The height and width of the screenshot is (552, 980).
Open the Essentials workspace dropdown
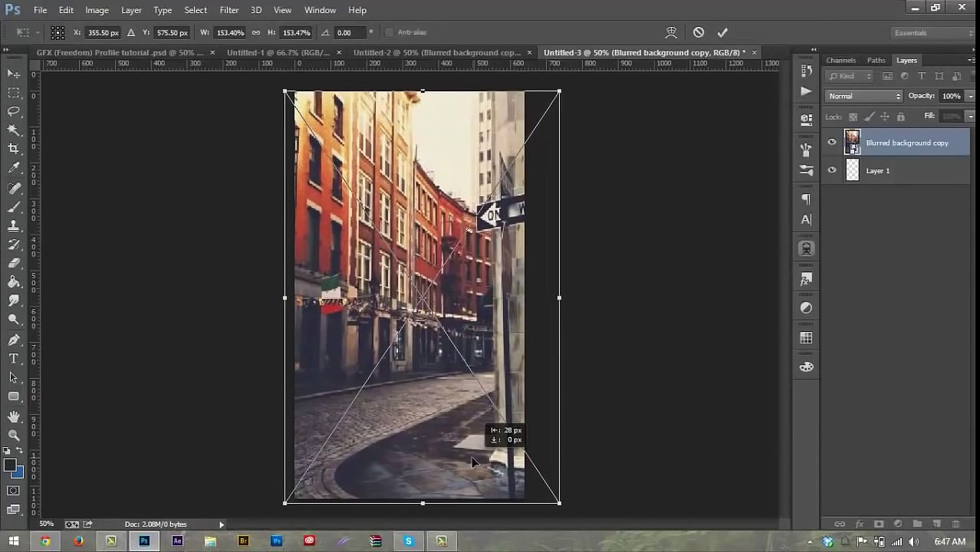(x=932, y=33)
